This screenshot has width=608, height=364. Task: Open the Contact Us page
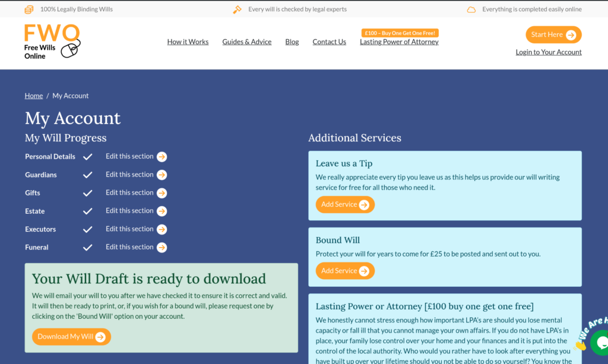click(329, 42)
